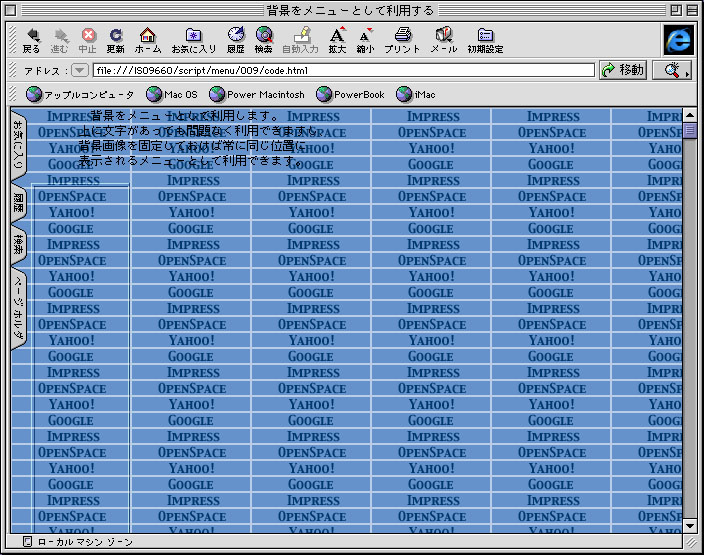
Task: Open the PowerBook favorites link
Action: point(350,94)
